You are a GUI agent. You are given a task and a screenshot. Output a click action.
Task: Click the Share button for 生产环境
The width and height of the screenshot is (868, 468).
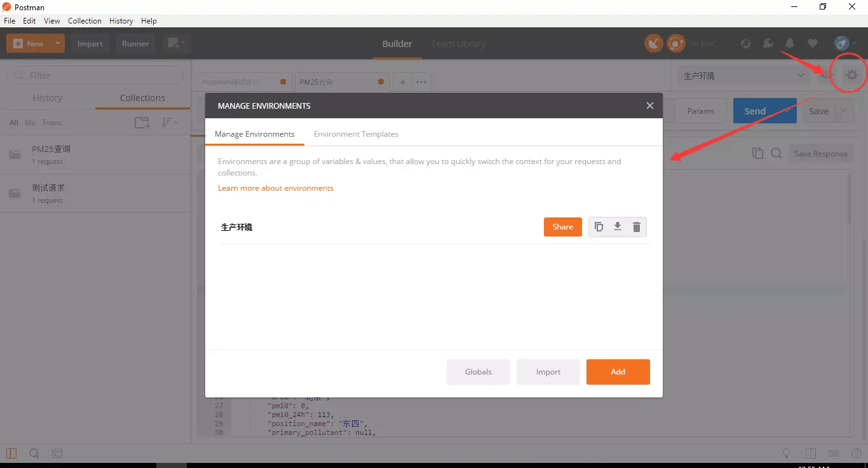563,227
